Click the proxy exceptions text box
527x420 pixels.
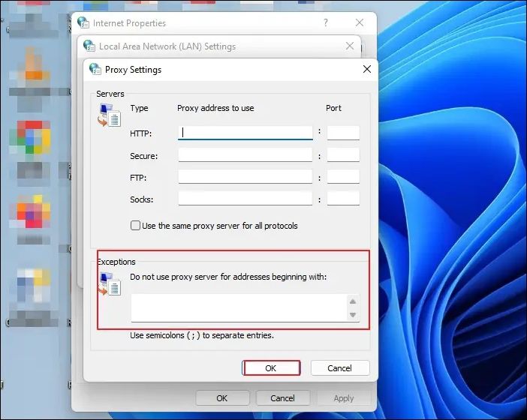coord(239,307)
